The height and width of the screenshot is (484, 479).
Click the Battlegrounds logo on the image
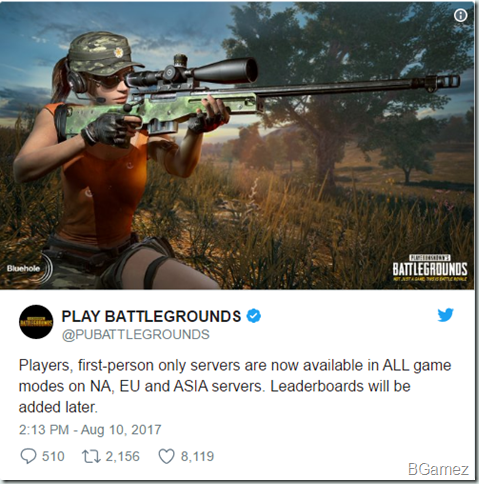pyautogui.click(x=430, y=268)
